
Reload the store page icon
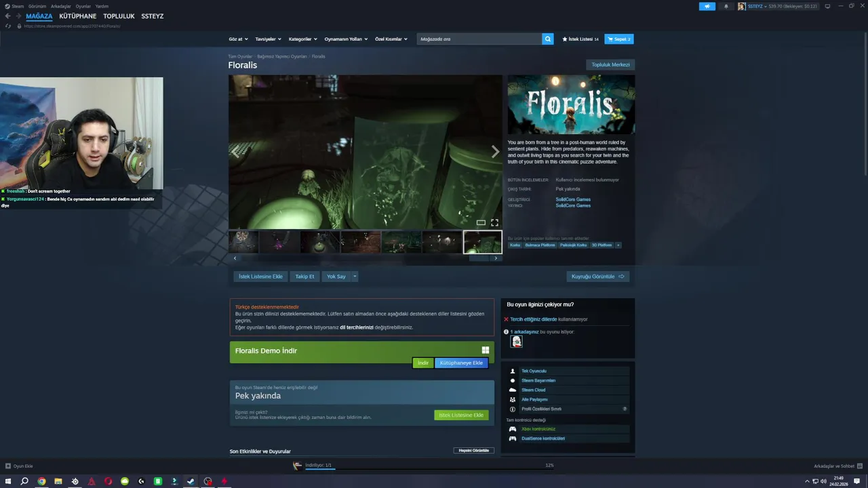(x=8, y=26)
